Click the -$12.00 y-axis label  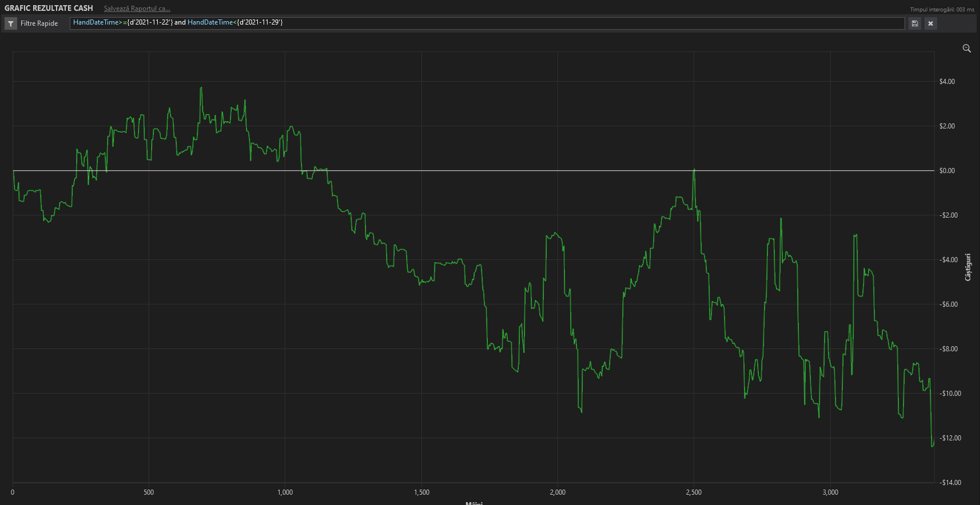pos(950,438)
